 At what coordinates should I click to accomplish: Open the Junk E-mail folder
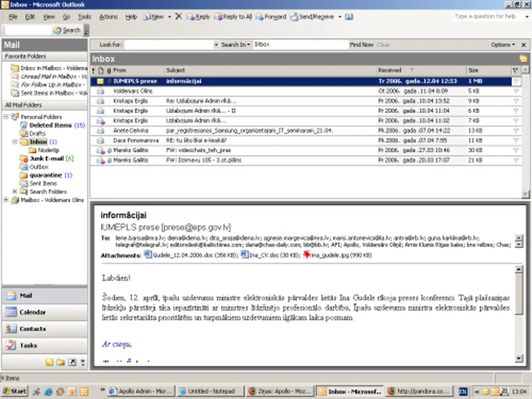47,159
